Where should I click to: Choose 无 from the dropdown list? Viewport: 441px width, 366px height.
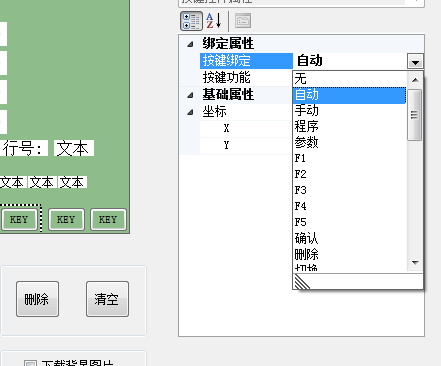350,79
